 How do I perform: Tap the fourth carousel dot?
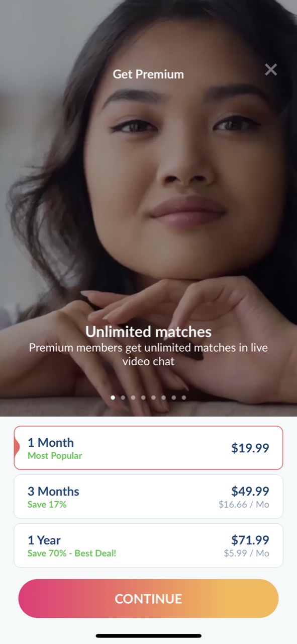[x=143, y=397]
